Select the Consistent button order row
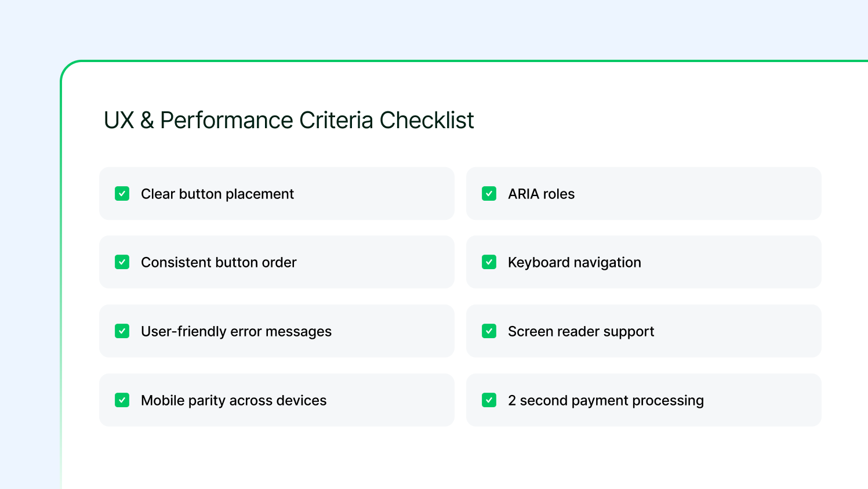The image size is (868, 489). click(x=277, y=262)
